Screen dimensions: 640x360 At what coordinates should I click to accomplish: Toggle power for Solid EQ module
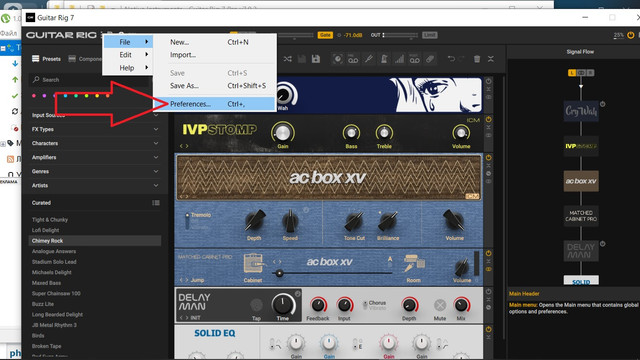(x=488, y=329)
